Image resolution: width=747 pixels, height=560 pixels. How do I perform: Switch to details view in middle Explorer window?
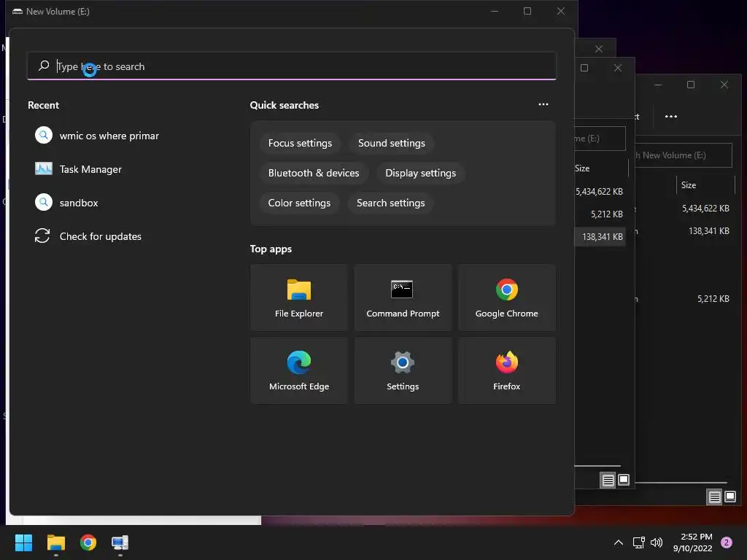coord(608,481)
